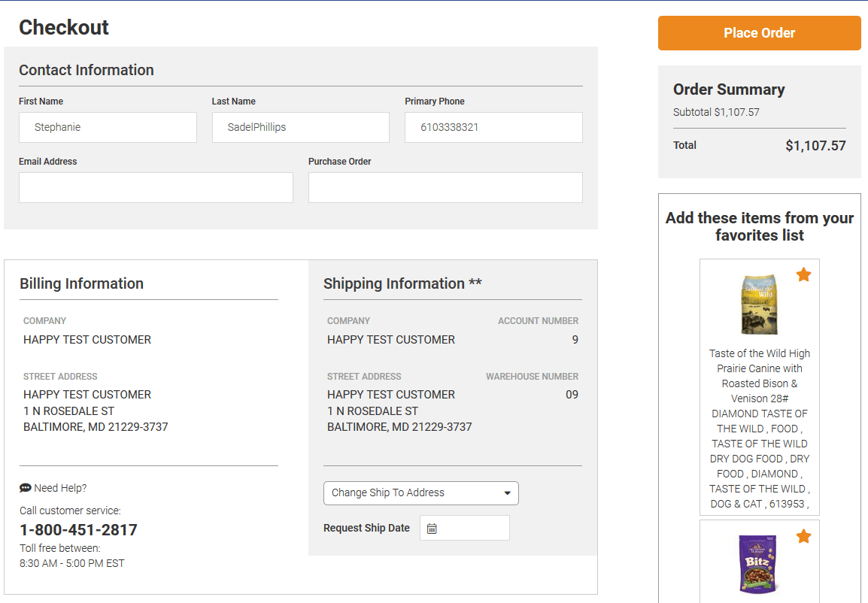Toggle favorite star on Bitz treats item

803,536
